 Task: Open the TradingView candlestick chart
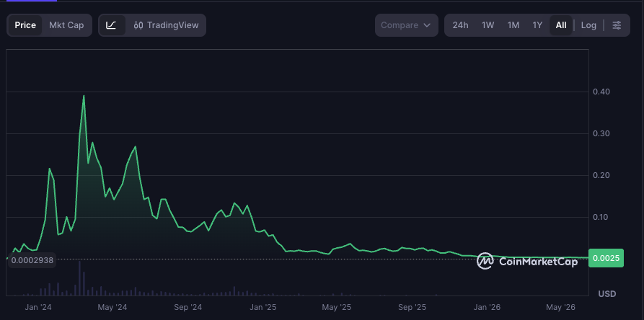point(167,25)
